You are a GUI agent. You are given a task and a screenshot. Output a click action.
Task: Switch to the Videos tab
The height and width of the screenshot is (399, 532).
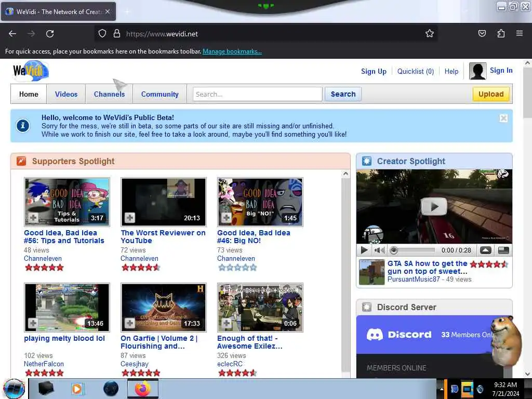66,94
